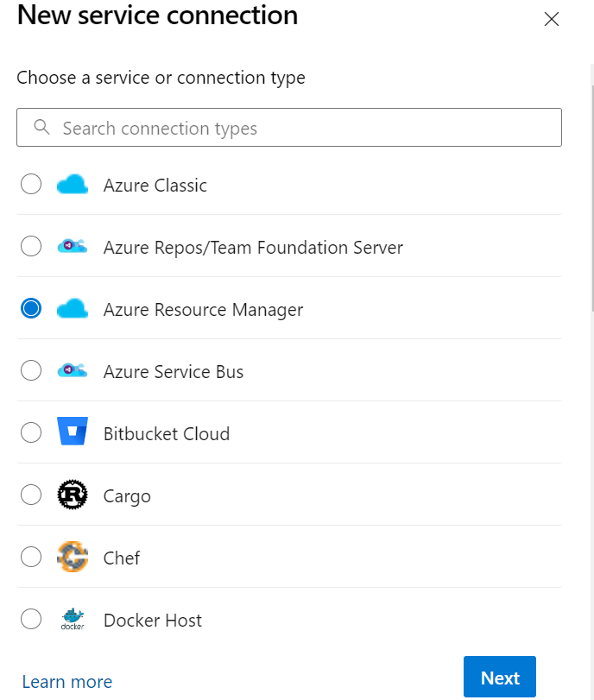Image resolution: width=594 pixels, height=700 pixels.
Task: Click the Search connection types field
Action: point(289,127)
